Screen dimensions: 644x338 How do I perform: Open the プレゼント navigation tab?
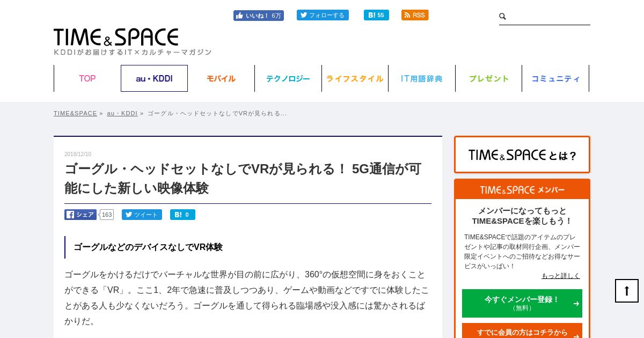(489, 78)
